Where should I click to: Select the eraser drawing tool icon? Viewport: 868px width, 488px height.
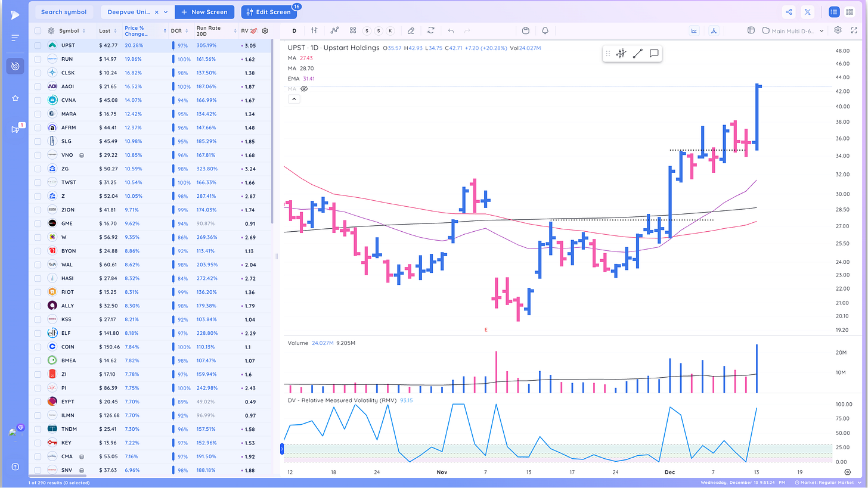click(411, 30)
